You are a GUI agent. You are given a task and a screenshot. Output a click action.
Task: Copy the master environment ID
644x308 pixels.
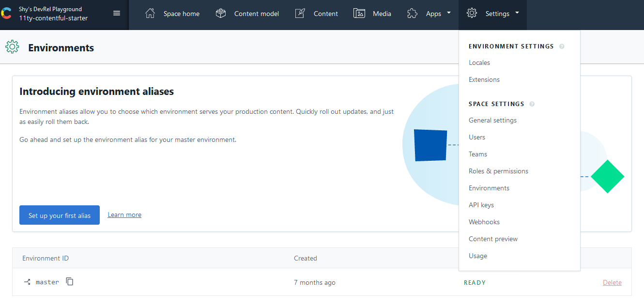[70, 281]
